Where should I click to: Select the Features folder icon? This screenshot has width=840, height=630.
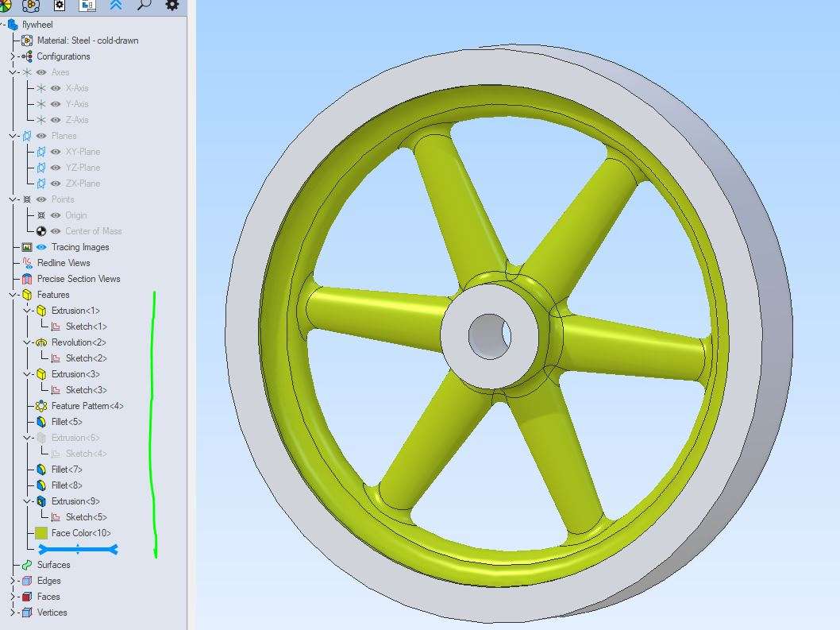27,295
